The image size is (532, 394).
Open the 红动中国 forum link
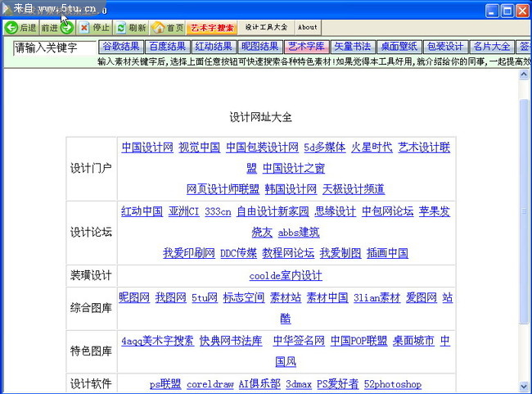point(142,211)
